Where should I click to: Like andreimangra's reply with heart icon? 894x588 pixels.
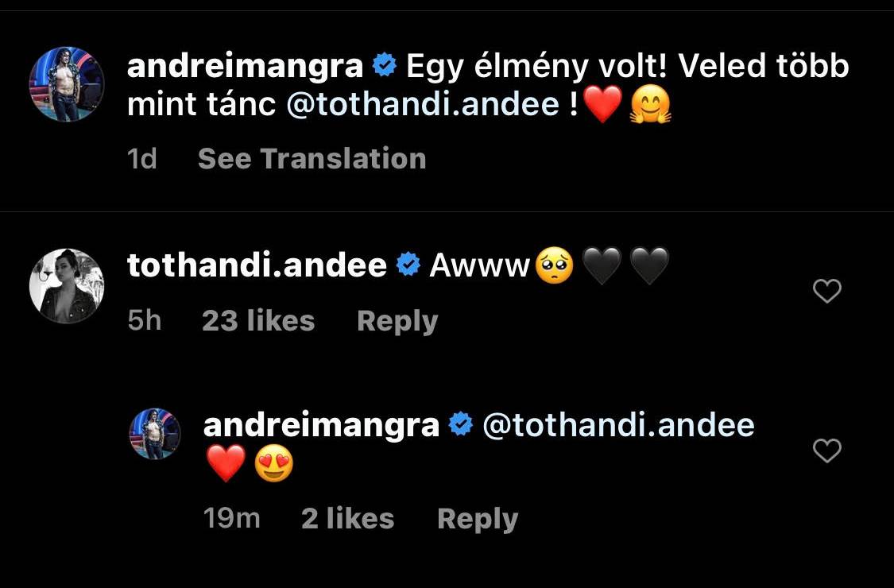pyautogui.click(x=826, y=451)
